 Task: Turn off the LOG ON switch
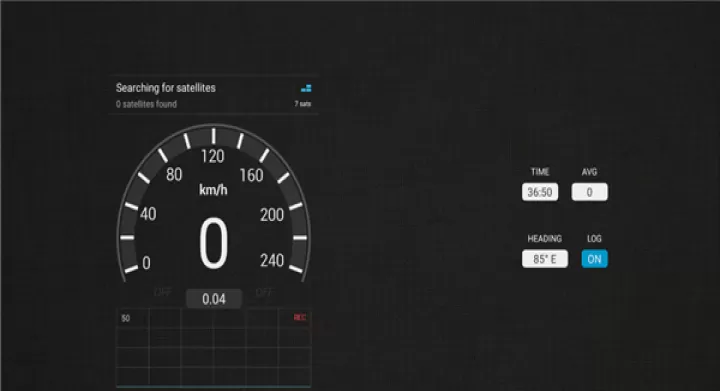pos(595,259)
